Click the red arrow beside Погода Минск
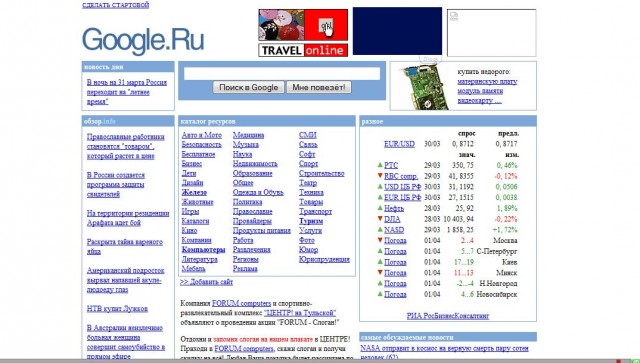This screenshot has height=363, width=640. (380, 272)
